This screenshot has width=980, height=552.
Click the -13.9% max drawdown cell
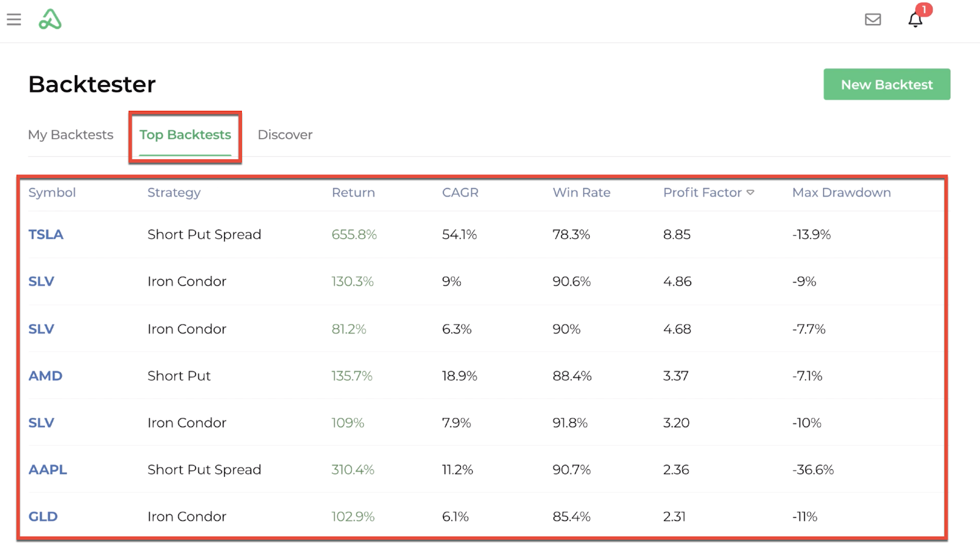pyautogui.click(x=812, y=234)
